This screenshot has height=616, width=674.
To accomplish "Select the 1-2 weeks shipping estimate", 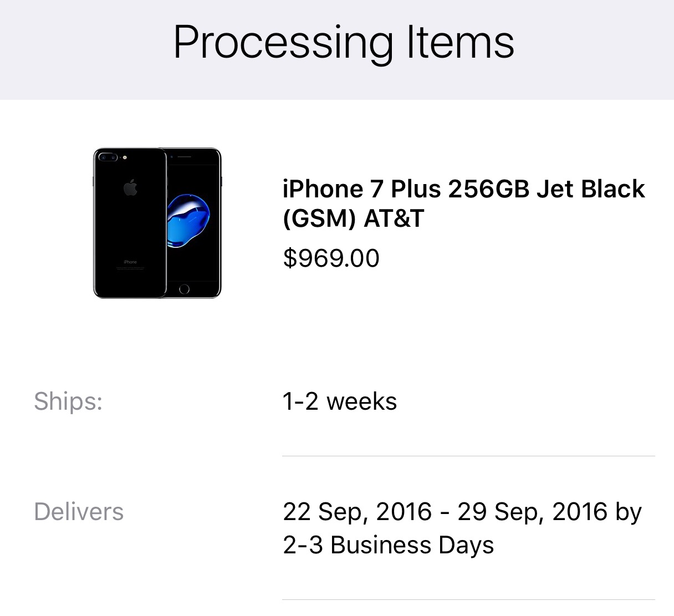I will tap(339, 401).
